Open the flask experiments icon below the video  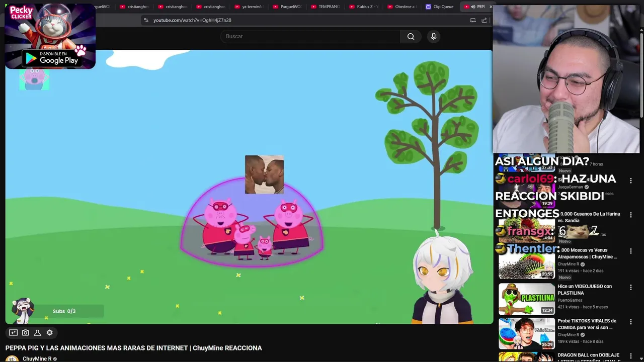click(37, 332)
